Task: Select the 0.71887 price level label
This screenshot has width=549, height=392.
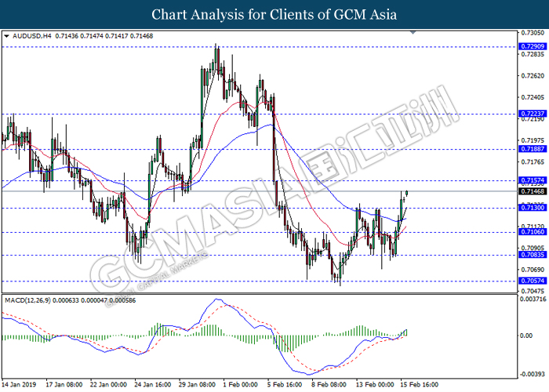Action: (x=533, y=149)
